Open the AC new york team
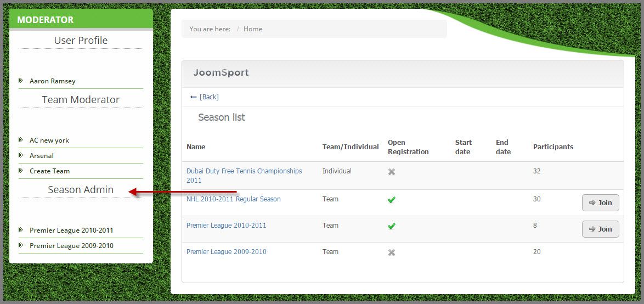The width and height of the screenshot is (644, 304). (x=49, y=140)
